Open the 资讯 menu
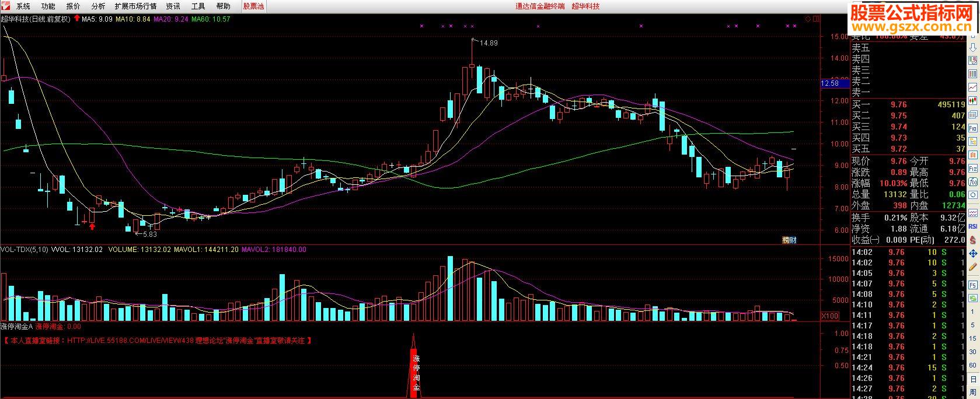 pos(173,6)
